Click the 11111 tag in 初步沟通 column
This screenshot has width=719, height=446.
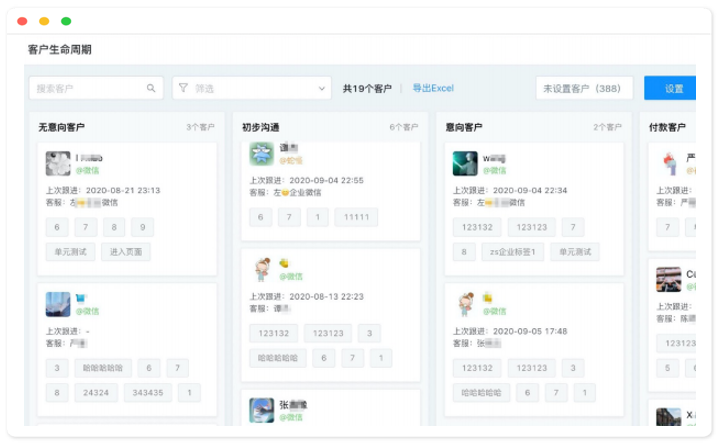pos(356,217)
